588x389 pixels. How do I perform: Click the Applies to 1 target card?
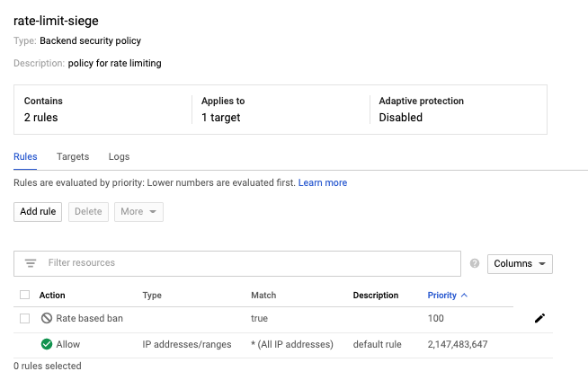(280, 110)
